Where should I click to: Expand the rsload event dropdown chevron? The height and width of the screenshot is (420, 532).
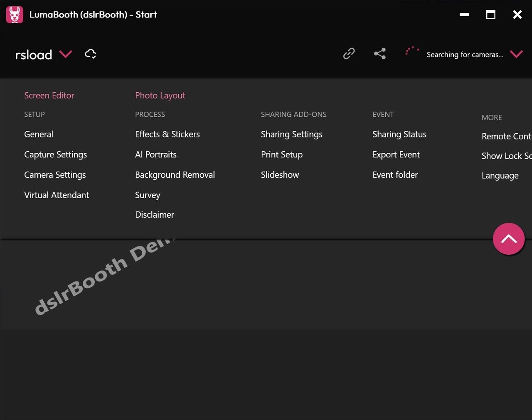[66, 54]
